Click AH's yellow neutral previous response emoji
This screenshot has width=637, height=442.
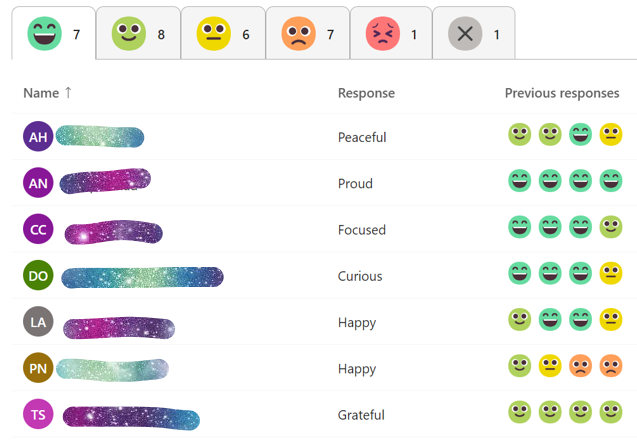coord(611,134)
